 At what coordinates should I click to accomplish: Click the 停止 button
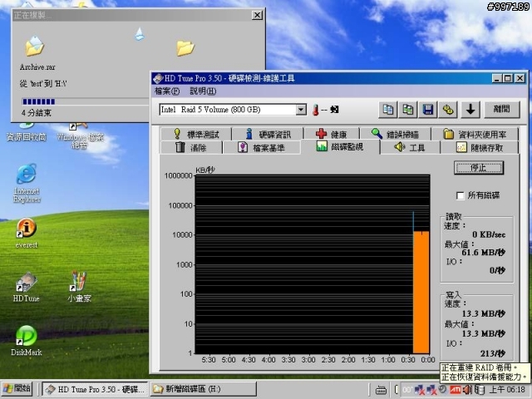[x=479, y=168]
